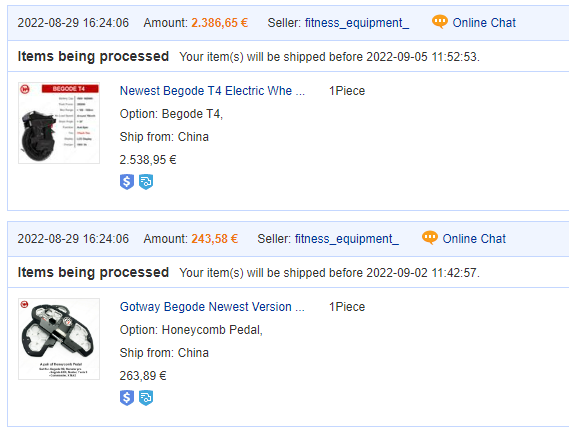Image resolution: width=569 pixels, height=433 pixels.
Task: Click red logo on Honeycomb Pedal thumbnail
Action: [24, 304]
